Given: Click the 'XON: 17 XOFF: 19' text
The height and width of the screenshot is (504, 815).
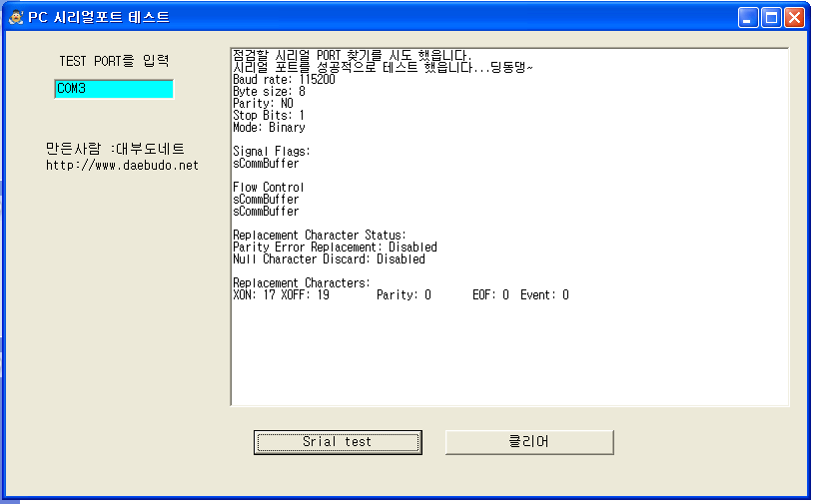Looking at the screenshot, I should pos(282,294).
